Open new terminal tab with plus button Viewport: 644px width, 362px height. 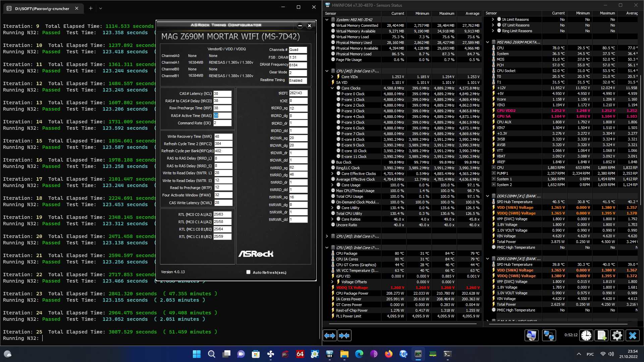(x=91, y=8)
